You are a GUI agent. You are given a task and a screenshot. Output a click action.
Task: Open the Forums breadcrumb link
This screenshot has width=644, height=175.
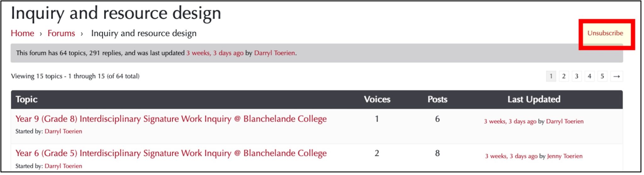(61, 33)
